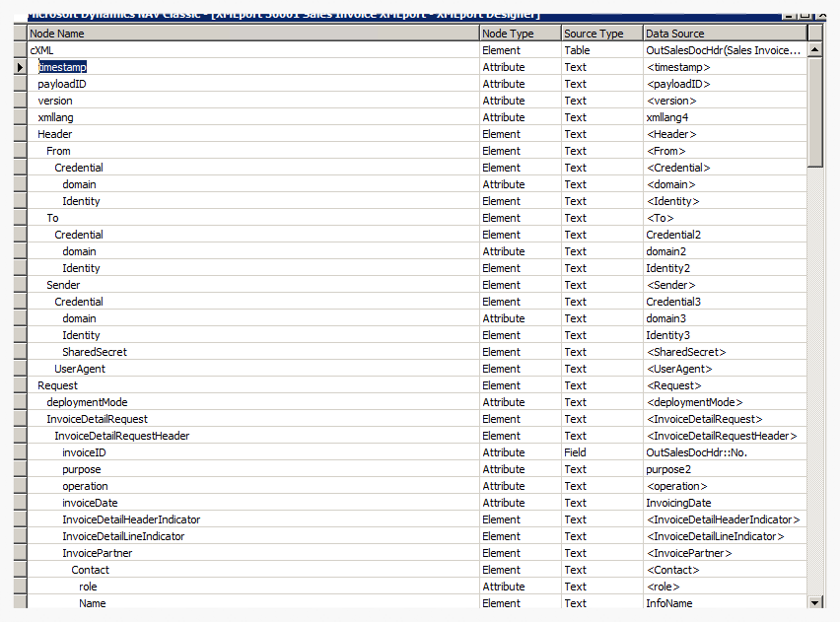The height and width of the screenshot is (622, 840).
Task: Click the OutSalesDocHdr(Sales Invoice... data source
Action: coord(724,50)
